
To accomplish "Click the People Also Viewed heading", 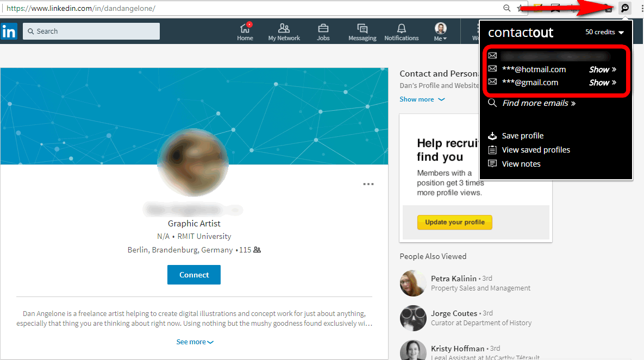I will coord(433,256).
